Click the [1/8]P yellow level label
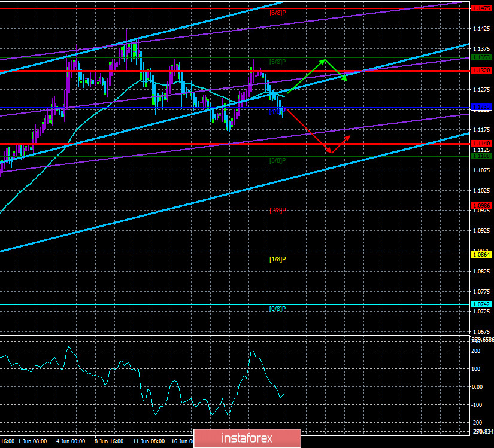Screen dimensions: 494x448 [278, 259]
